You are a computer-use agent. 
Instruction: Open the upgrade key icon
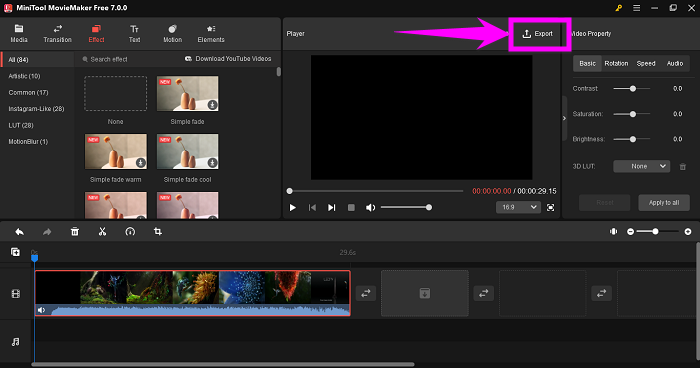[618, 8]
